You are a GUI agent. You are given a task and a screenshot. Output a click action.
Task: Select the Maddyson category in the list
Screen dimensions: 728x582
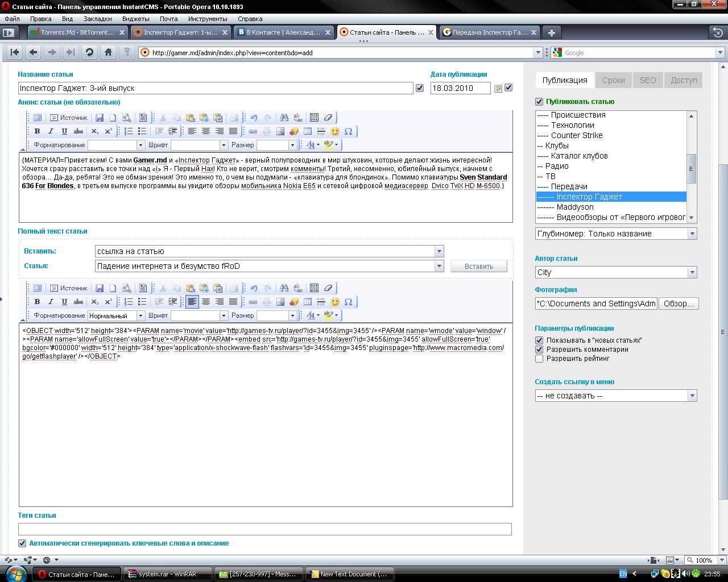coord(611,207)
